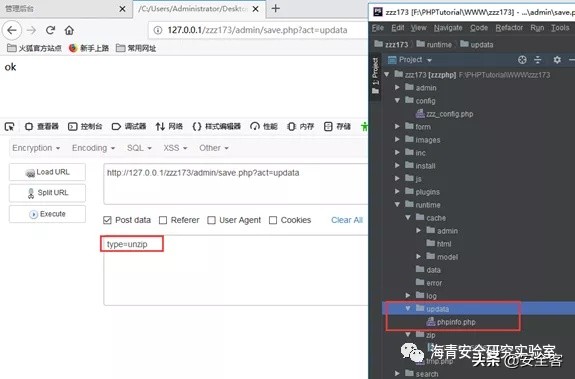Click the locate/scroll-from-source target icon
This screenshot has width=575, height=379.
[522, 60]
